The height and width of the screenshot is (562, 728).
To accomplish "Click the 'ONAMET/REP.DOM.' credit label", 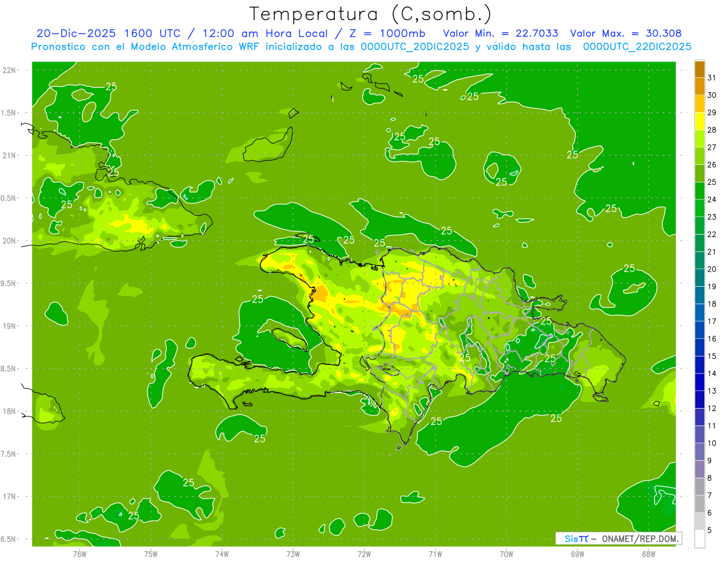I will [x=641, y=538].
